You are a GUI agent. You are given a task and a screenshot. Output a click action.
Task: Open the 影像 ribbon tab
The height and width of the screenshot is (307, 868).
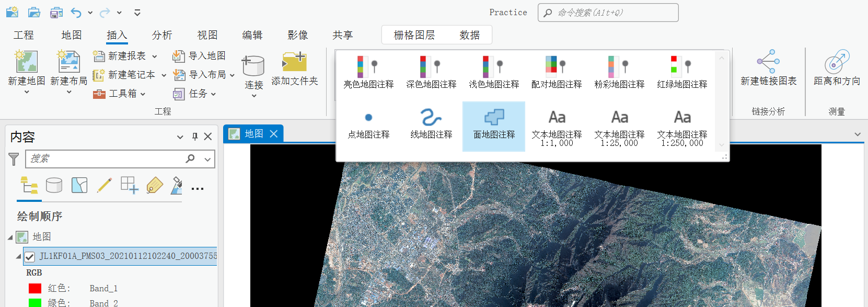pos(298,35)
